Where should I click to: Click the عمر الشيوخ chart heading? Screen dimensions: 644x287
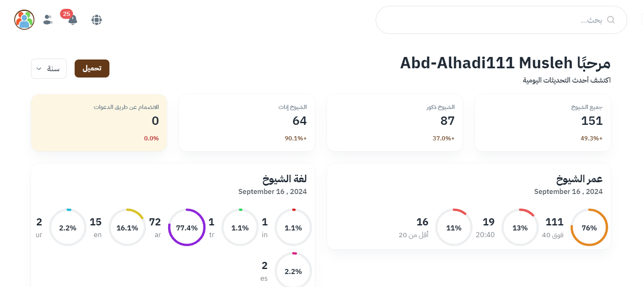pos(579,179)
